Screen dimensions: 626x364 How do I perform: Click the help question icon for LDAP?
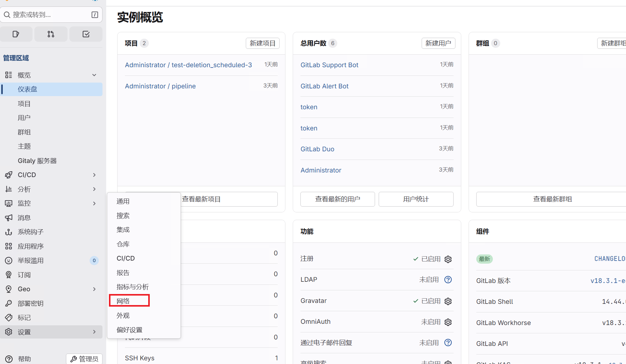point(448,280)
